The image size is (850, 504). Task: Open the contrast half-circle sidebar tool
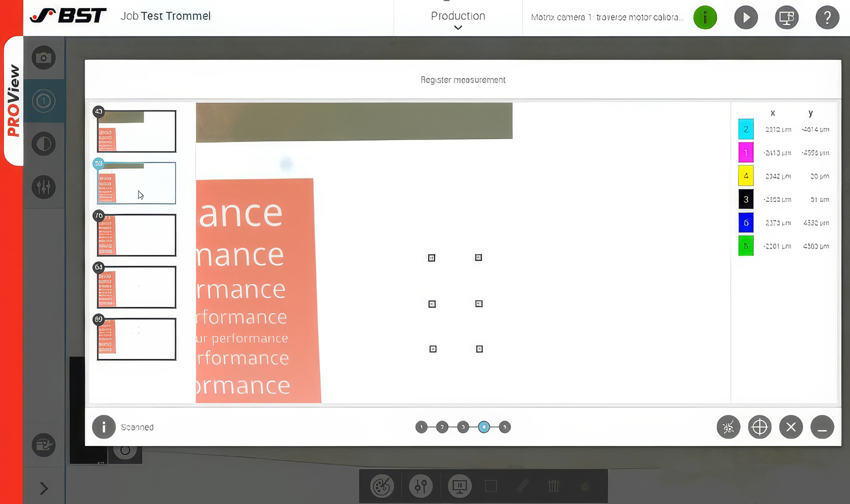(x=44, y=144)
